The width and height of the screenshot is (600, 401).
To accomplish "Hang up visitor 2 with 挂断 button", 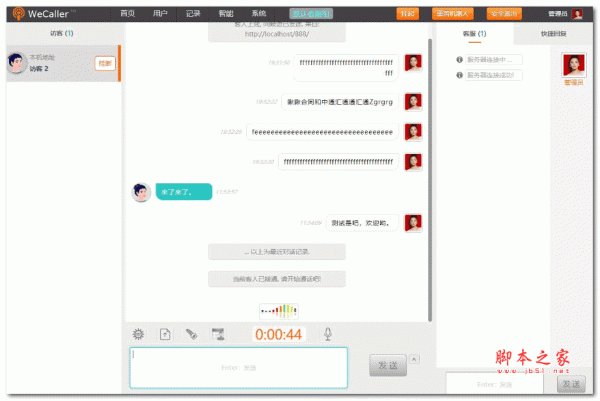I will 105,63.
